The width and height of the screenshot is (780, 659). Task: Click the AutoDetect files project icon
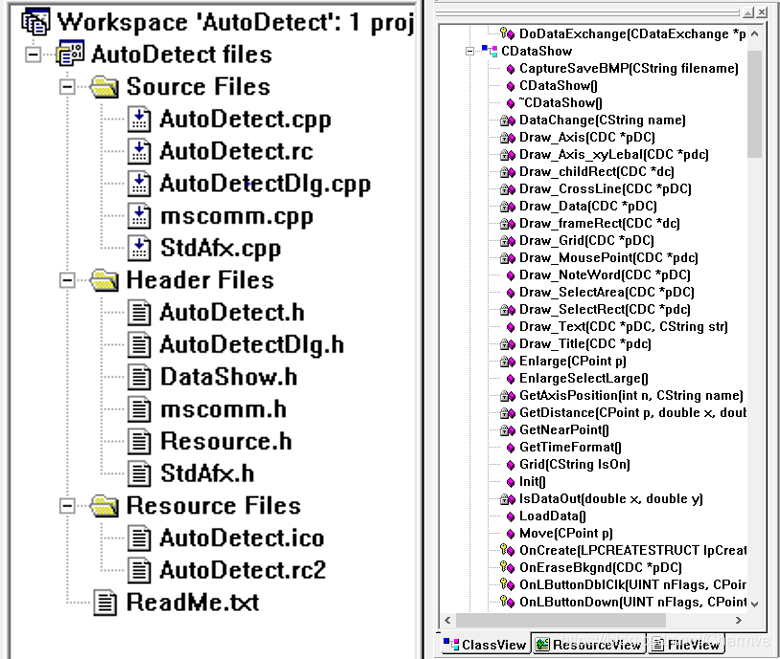pos(70,54)
